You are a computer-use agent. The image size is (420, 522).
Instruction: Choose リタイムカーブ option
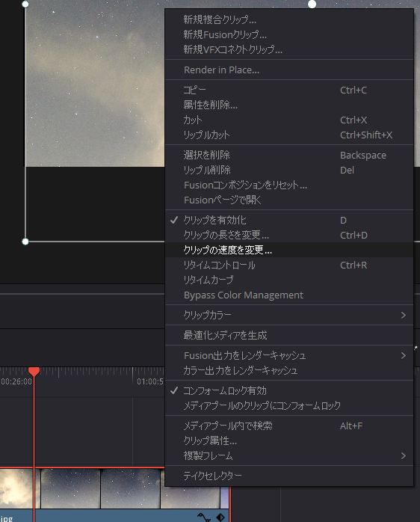[289, 280]
